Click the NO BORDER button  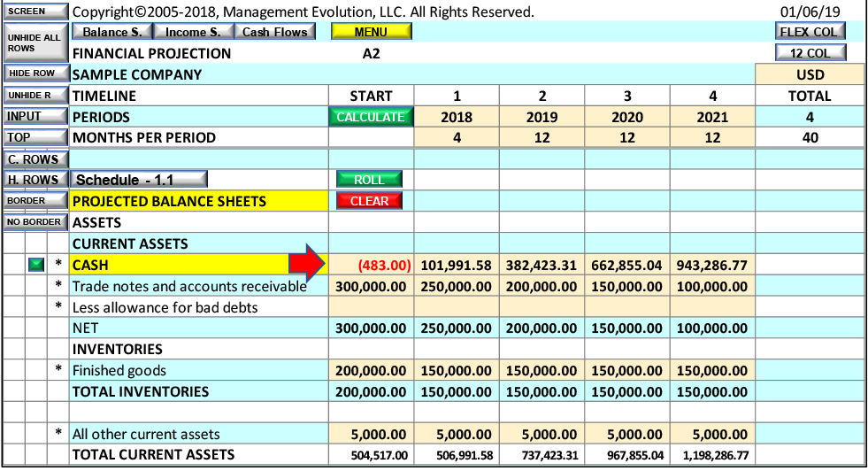coord(36,221)
